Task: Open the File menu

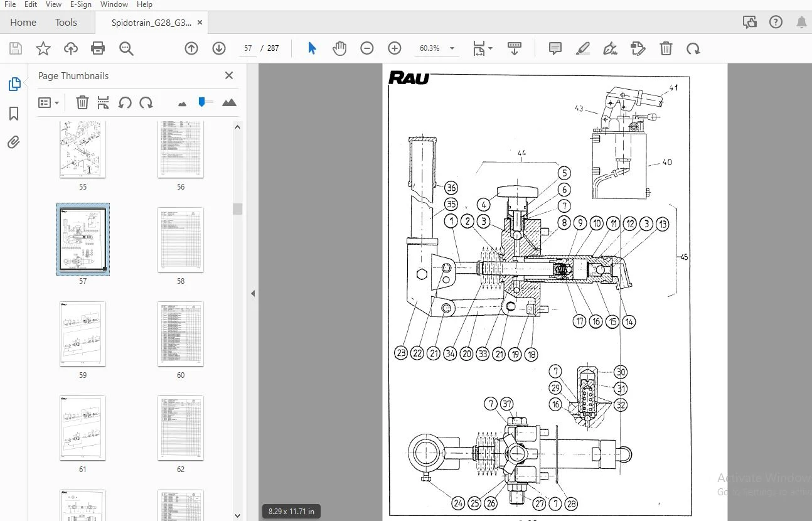Action: point(10,4)
